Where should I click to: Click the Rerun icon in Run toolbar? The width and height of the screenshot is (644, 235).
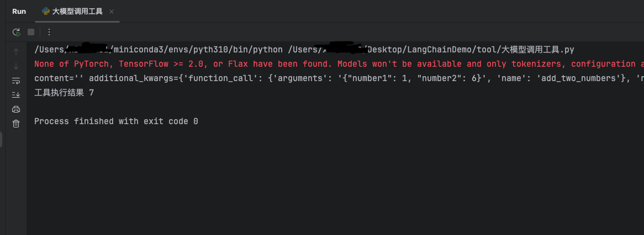[x=16, y=32]
